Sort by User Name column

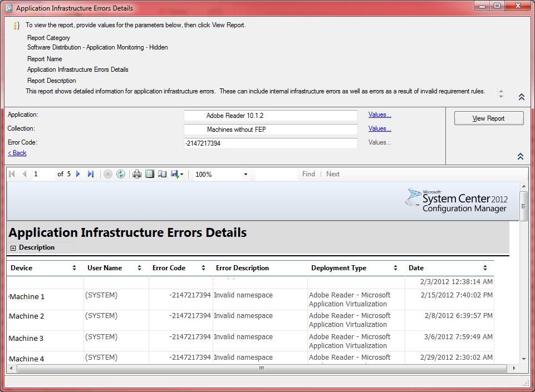[x=139, y=268]
